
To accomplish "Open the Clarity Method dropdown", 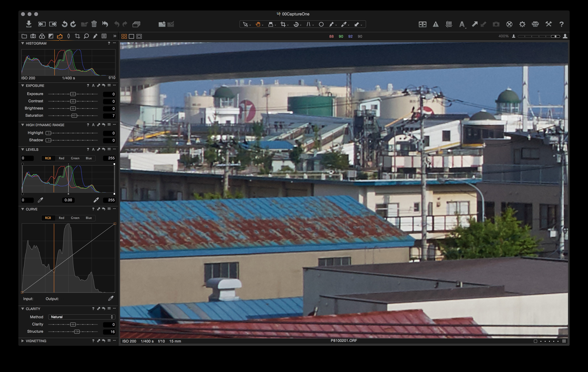I will click(82, 317).
